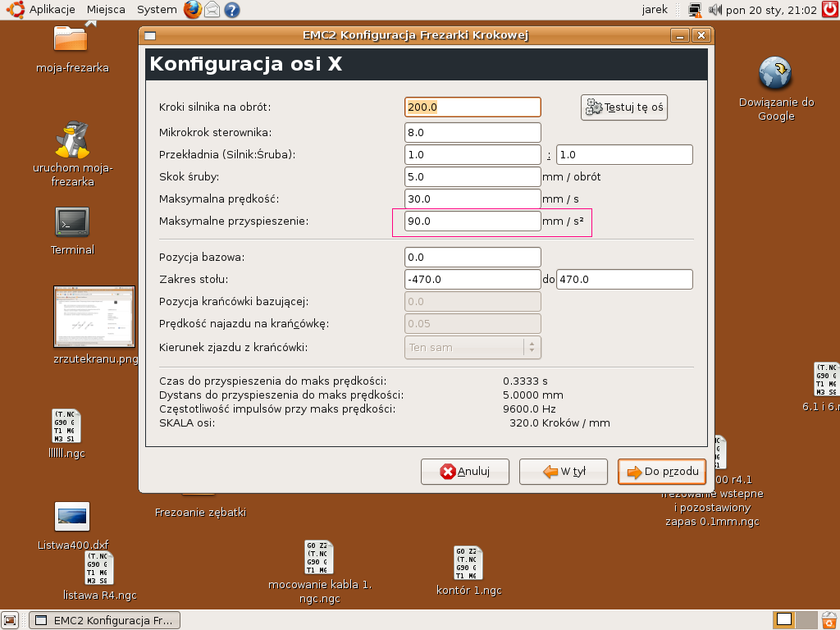The image size is (840, 630).
Task: Click the 9600.0 Hz frequency value
Action: pos(529,409)
